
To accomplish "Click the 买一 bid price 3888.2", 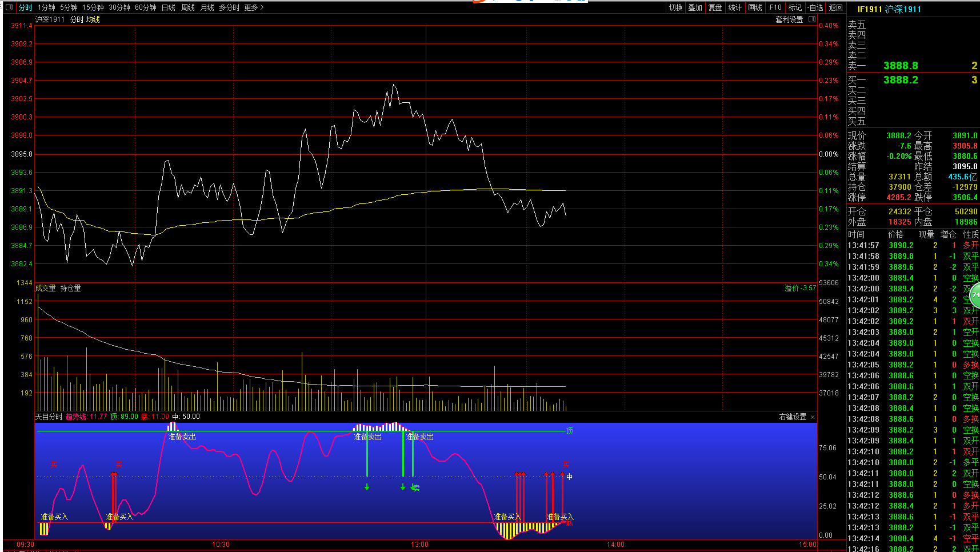I will [901, 80].
